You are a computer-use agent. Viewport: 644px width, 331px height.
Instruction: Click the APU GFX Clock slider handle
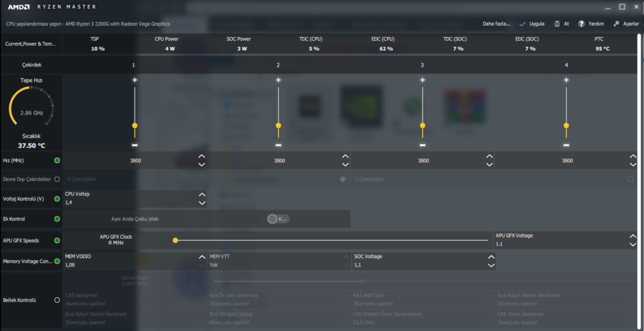pos(175,240)
